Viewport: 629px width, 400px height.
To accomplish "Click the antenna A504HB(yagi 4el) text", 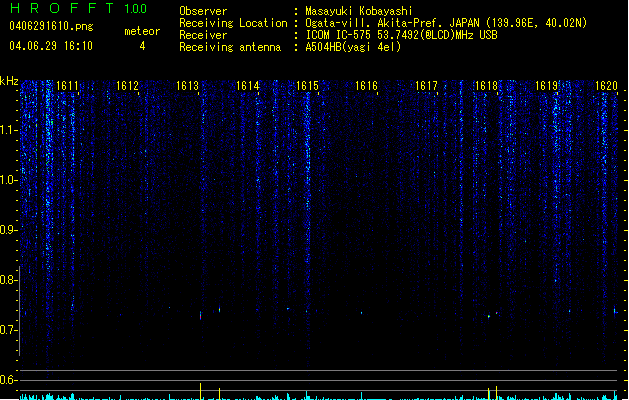I will [353, 47].
